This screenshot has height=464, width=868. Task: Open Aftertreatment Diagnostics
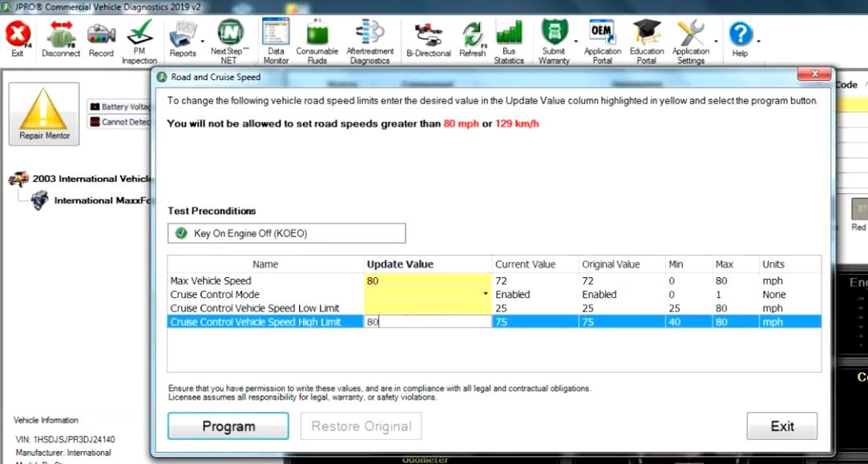[369, 40]
